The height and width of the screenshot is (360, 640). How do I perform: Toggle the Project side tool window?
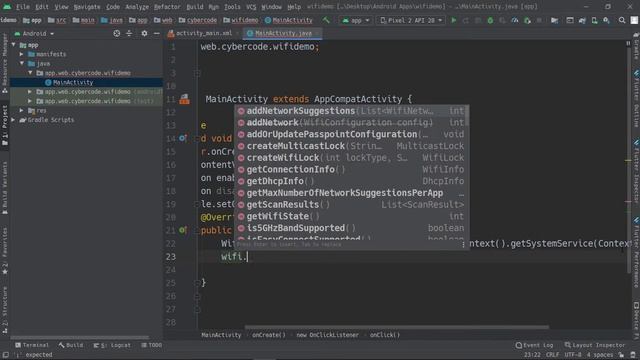coord(4,125)
